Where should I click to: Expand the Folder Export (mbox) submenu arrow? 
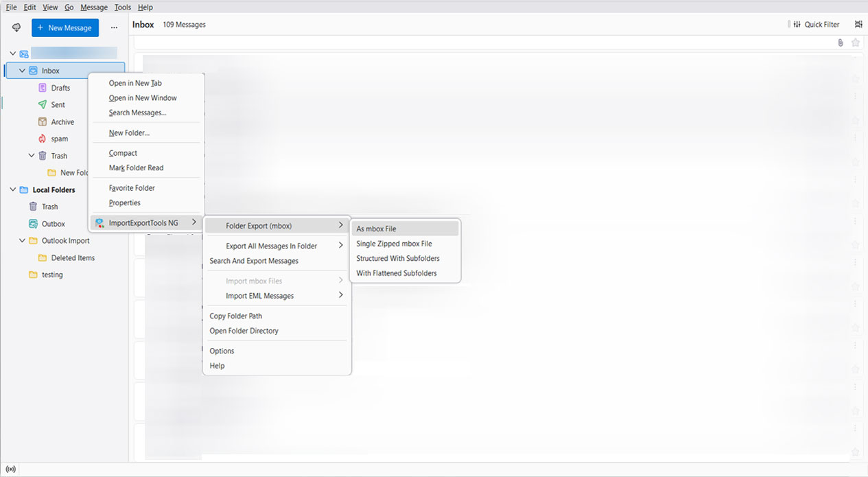pyautogui.click(x=340, y=224)
